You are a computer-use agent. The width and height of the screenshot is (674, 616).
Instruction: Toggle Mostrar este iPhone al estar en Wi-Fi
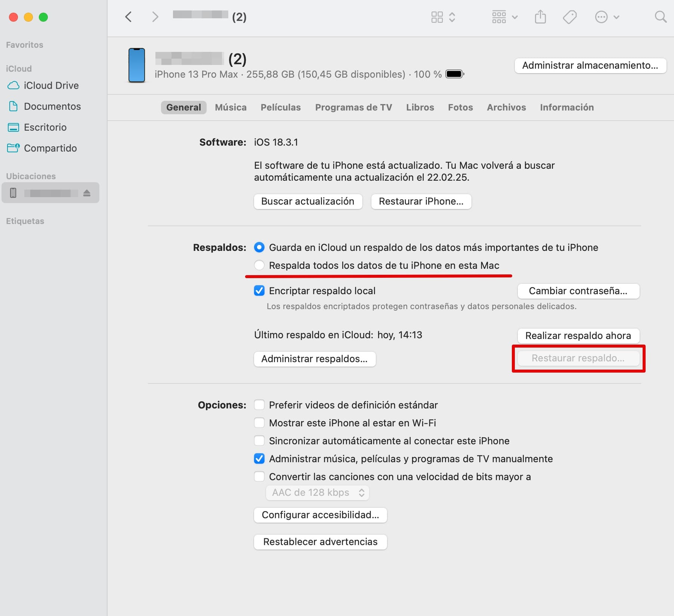pos(259,423)
